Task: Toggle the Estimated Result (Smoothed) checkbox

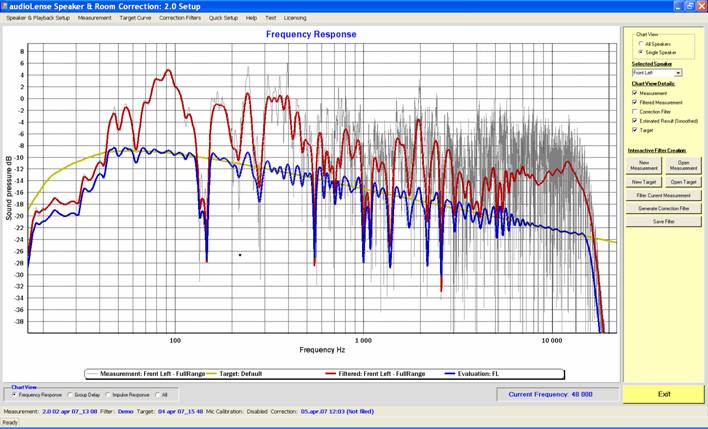Action: (635, 120)
